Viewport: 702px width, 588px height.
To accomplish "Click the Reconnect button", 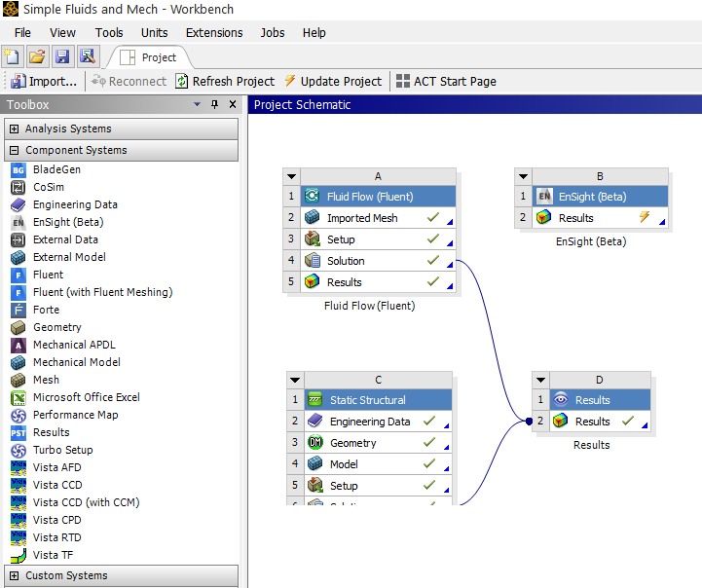I will click(129, 82).
